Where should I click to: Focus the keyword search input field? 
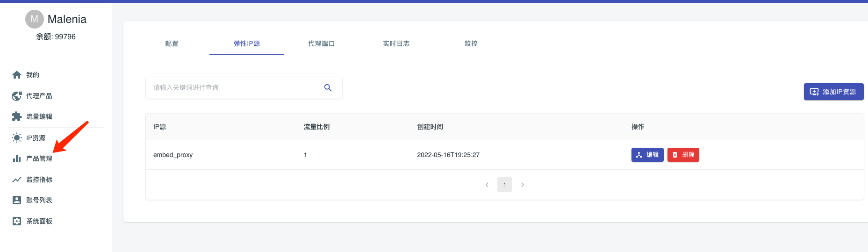[234, 88]
